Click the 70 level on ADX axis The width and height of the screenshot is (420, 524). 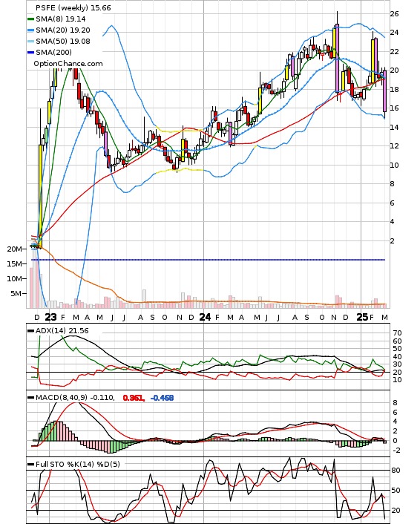click(x=397, y=333)
